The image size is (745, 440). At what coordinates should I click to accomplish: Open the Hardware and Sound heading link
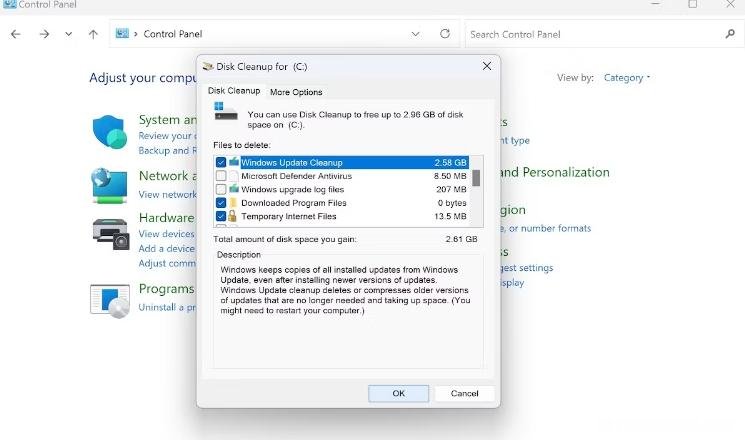coord(167,218)
